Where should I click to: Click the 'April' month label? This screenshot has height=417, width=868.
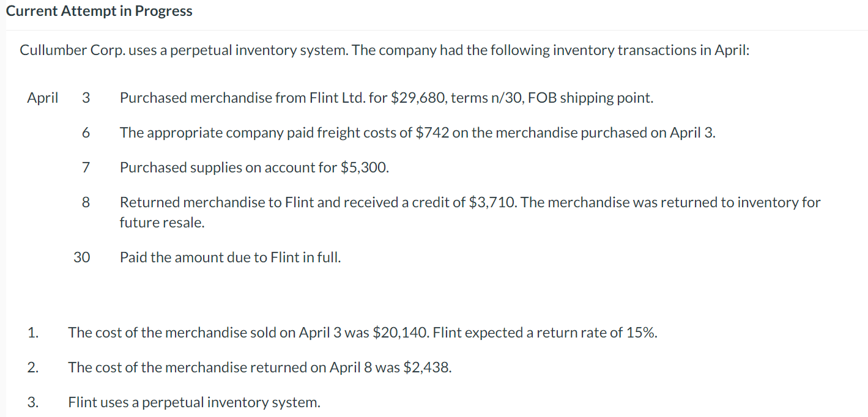(x=43, y=98)
